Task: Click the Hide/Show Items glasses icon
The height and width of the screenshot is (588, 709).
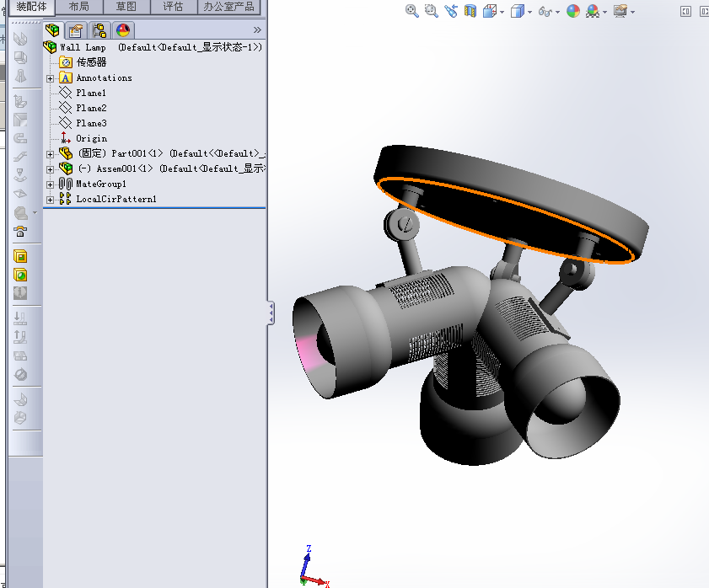Action: pos(545,11)
